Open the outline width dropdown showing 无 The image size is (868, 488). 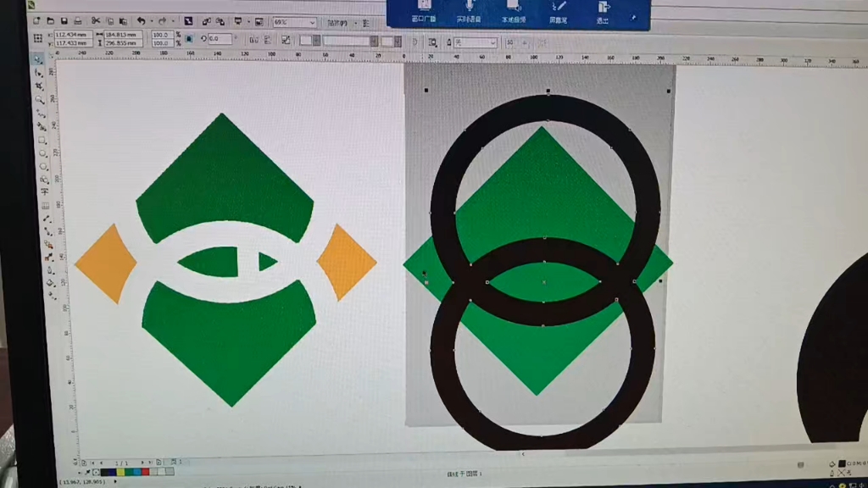pos(474,42)
